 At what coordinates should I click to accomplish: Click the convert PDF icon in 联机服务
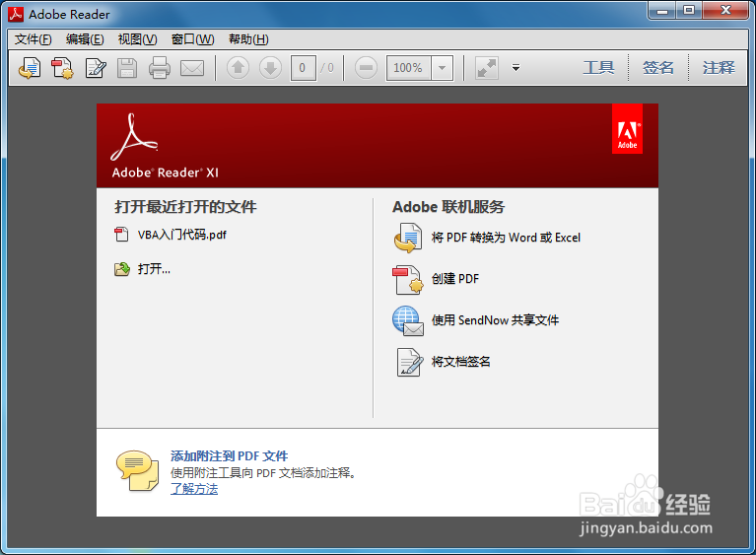408,238
